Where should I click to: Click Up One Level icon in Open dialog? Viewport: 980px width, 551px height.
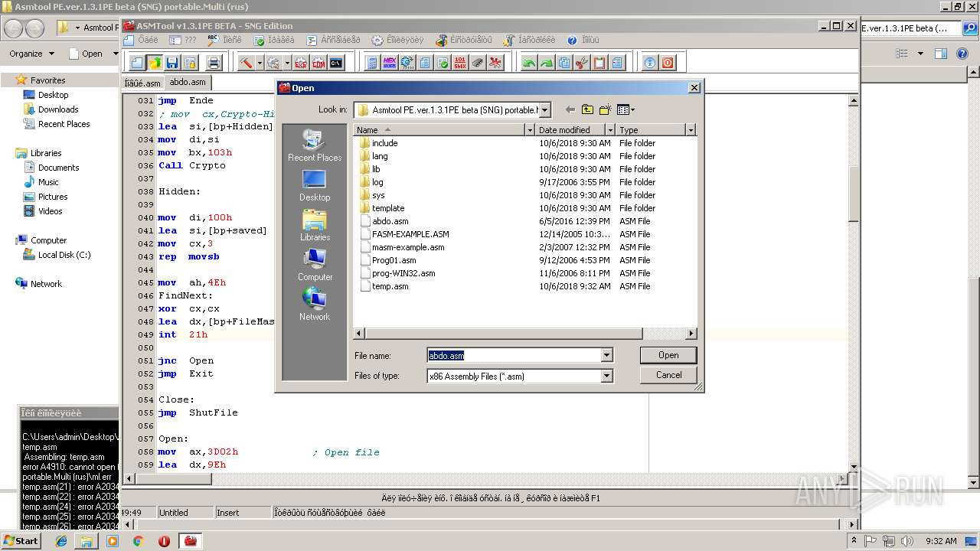click(x=587, y=109)
